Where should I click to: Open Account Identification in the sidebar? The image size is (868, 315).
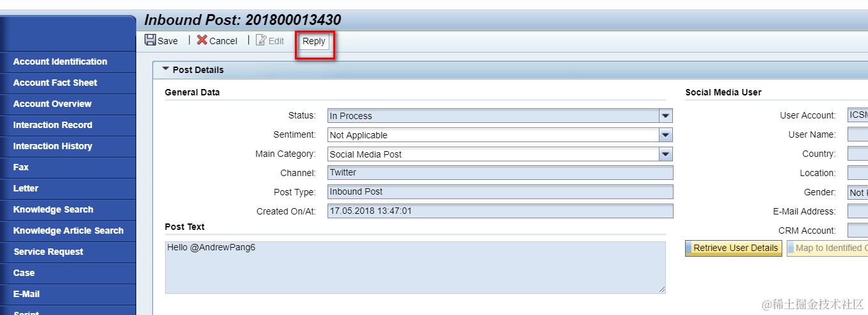68,62
